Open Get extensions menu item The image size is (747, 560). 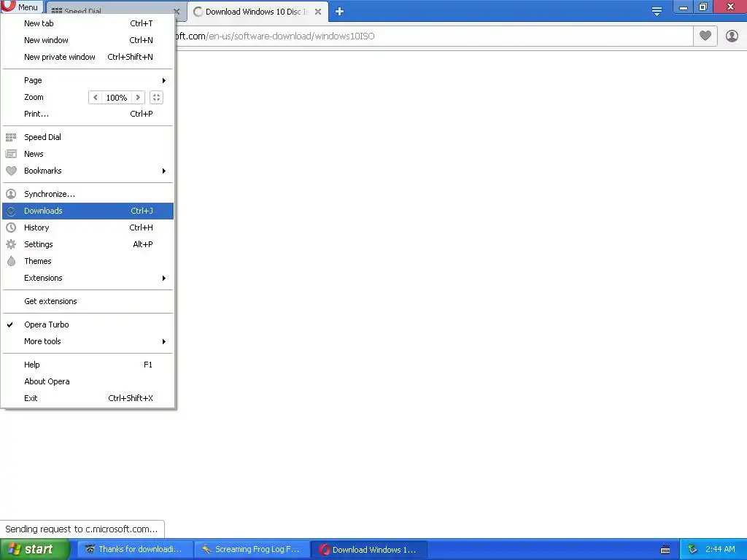coord(88,301)
